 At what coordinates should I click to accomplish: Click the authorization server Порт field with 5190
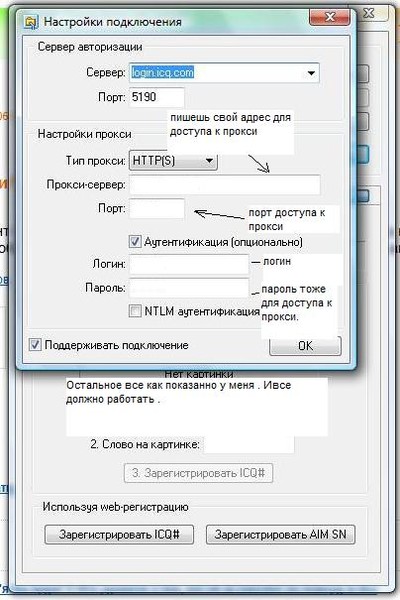tap(157, 97)
